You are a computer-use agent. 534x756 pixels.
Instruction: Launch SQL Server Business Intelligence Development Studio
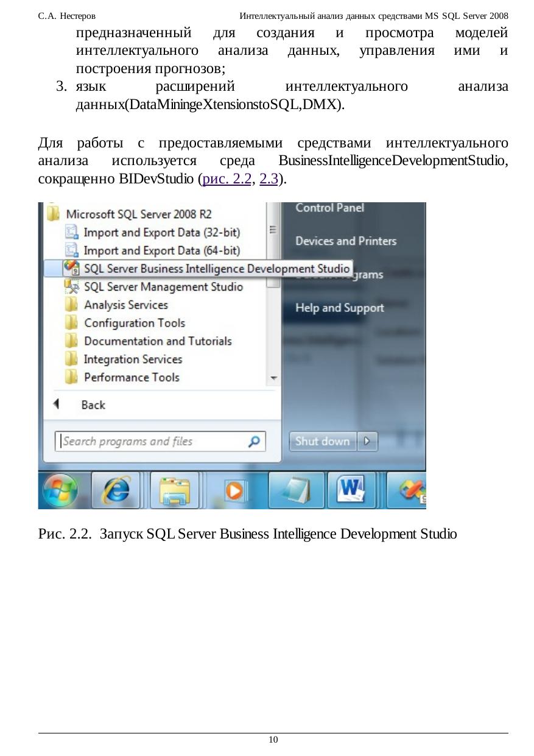216,269
